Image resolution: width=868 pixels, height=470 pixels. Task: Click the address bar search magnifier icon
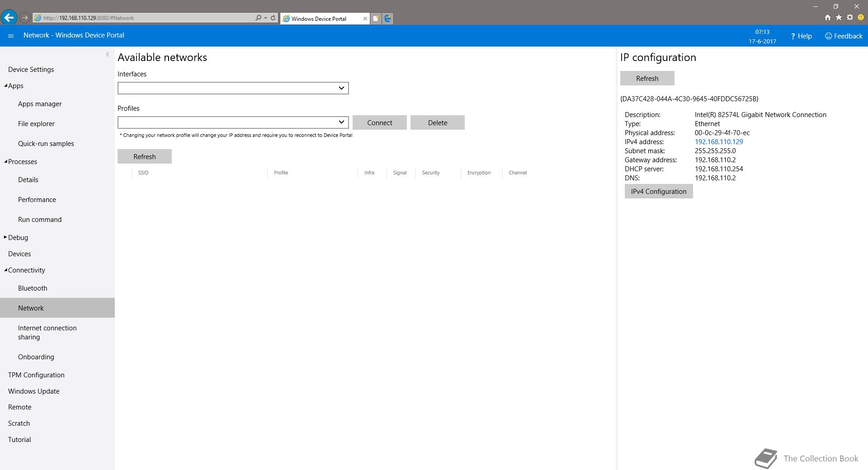[x=258, y=18]
